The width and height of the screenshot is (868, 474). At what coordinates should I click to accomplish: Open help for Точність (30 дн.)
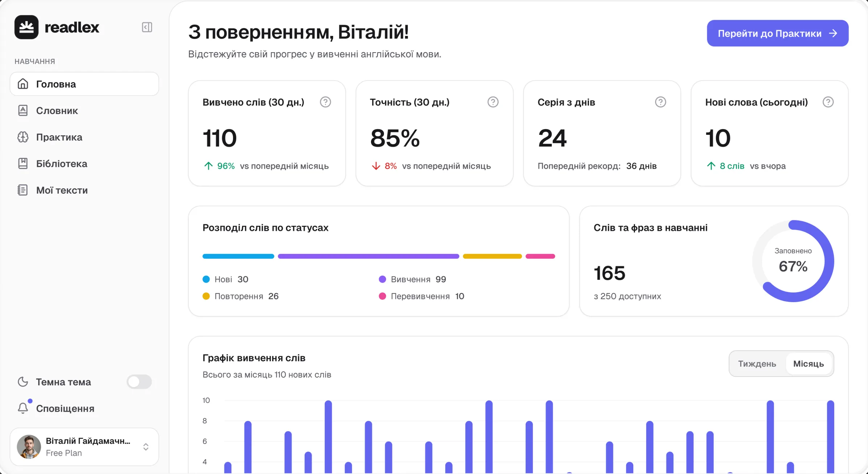(x=493, y=102)
